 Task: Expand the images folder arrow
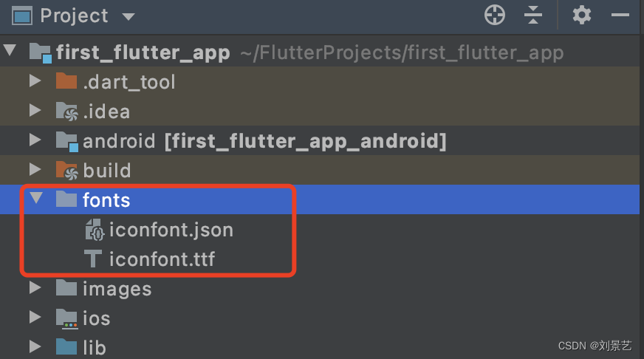[35, 288]
